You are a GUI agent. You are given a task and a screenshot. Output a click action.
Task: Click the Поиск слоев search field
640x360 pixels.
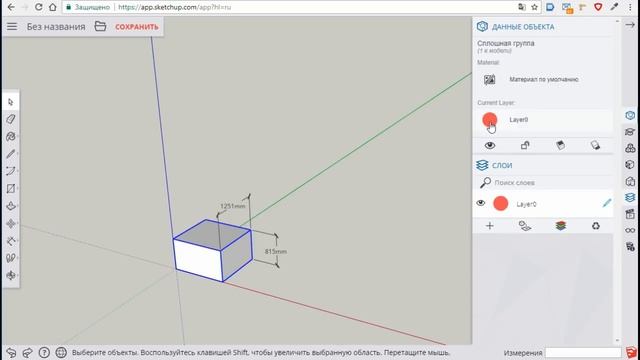(x=544, y=183)
